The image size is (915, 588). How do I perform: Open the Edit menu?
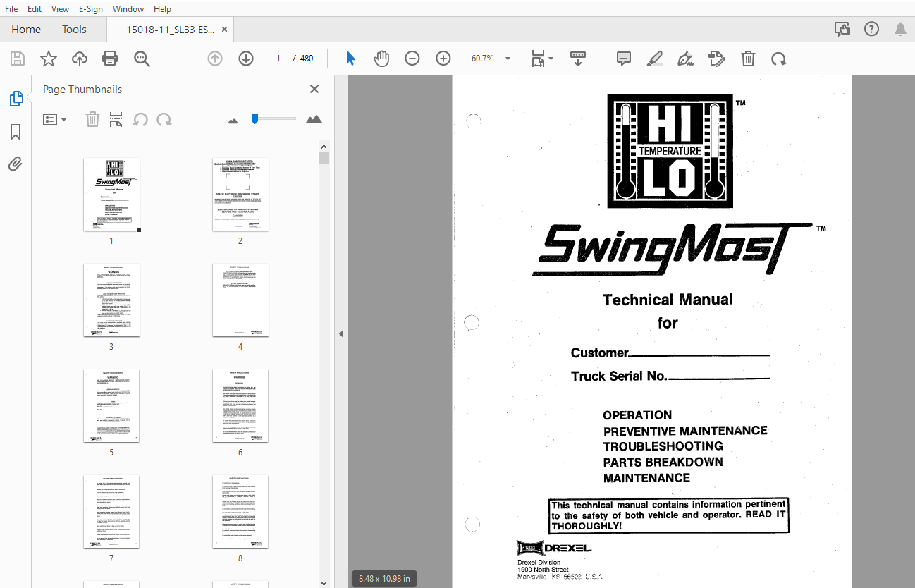[35, 8]
